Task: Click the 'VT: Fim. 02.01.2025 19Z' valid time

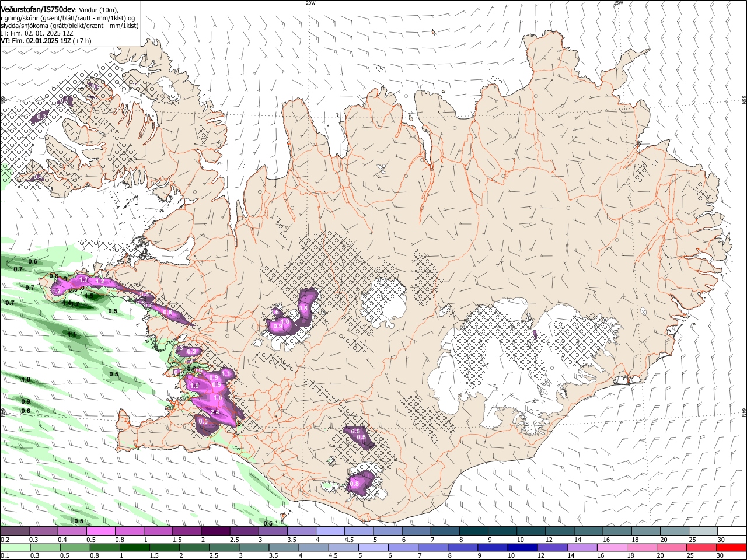Action: point(36,41)
